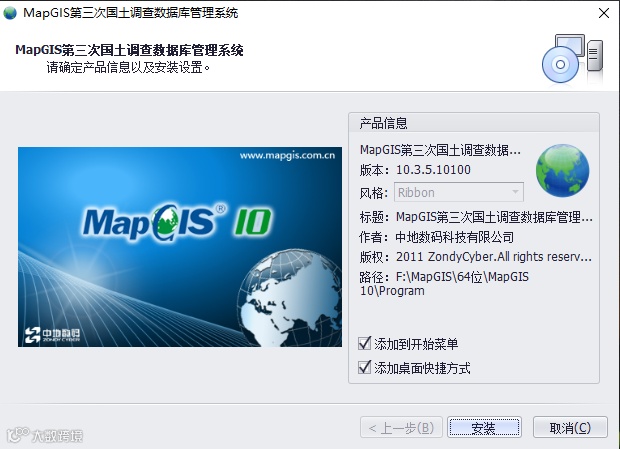Click the 取消(C) button
Image resolution: width=620 pixels, height=449 pixels.
570,427
